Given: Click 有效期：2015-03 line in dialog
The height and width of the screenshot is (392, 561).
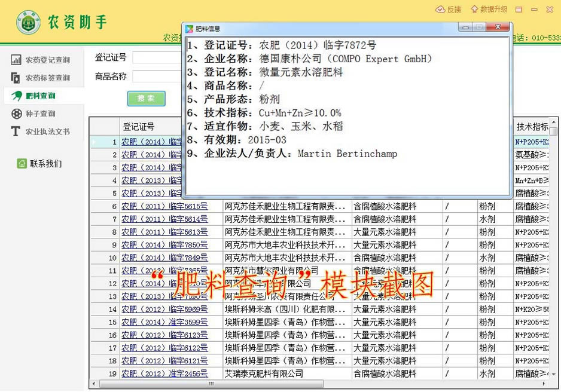Looking at the screenshot, I should pos(237,140).
